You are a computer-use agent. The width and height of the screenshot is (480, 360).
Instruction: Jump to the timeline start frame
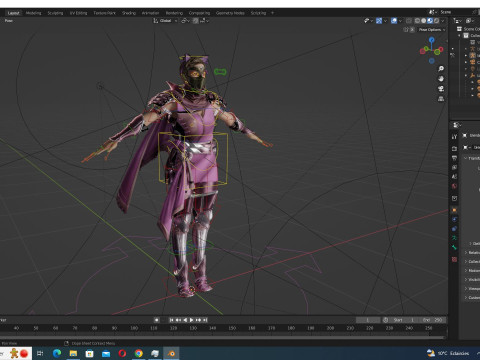point(171,320)
